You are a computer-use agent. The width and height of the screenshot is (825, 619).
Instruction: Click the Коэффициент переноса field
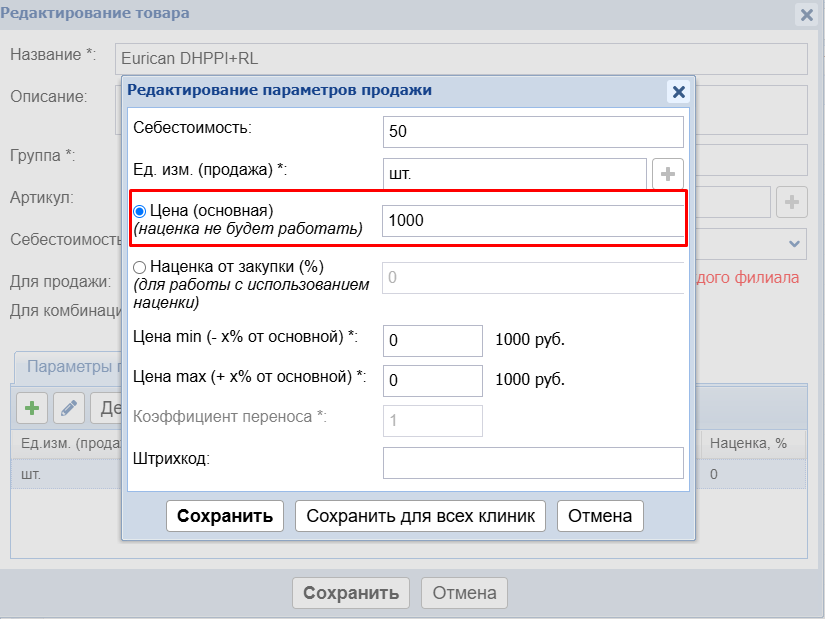click(x=432, y=421)
